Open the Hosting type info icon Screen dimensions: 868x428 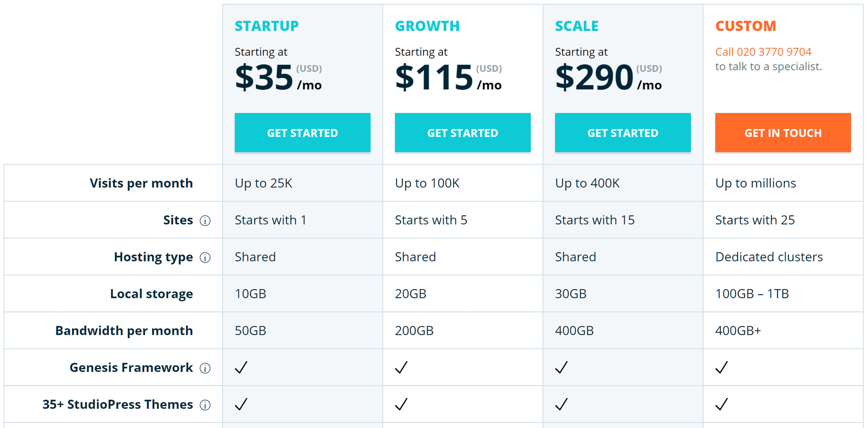(x=205, y=258)
